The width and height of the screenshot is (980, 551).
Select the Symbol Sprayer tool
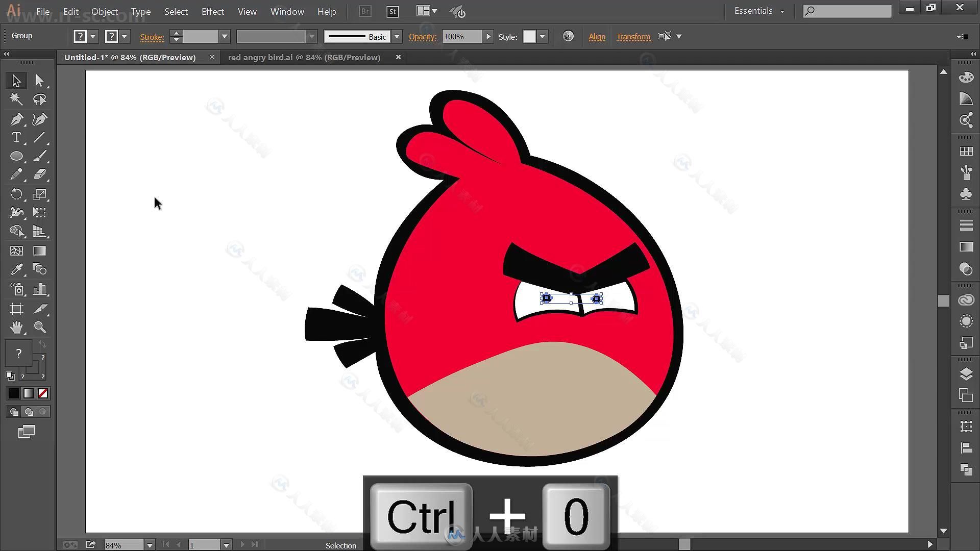coord(16,290)
